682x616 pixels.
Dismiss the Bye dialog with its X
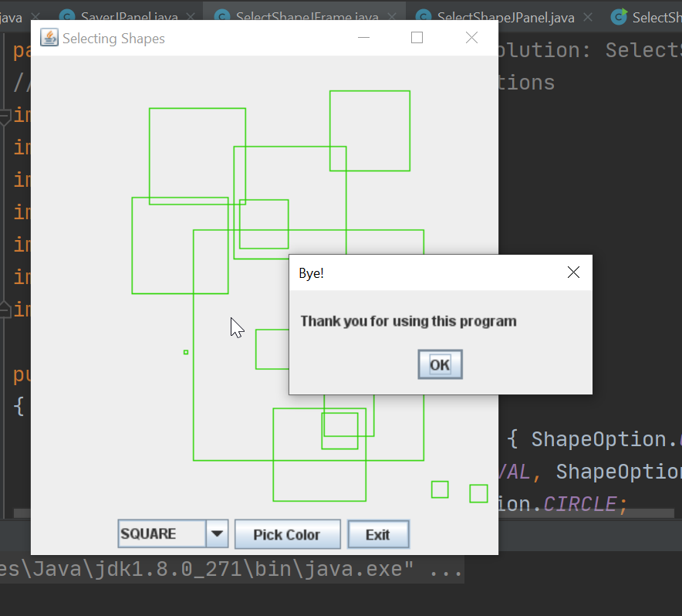[573, 272]
